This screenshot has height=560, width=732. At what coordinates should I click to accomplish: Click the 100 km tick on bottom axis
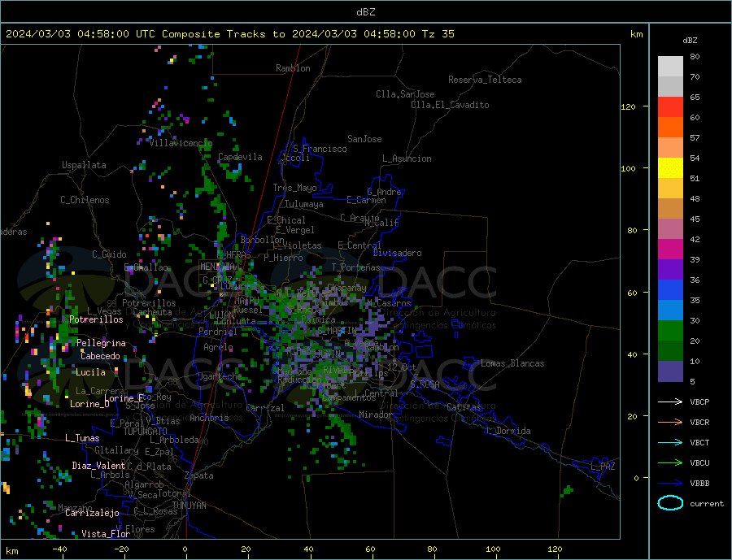[493, 549]
